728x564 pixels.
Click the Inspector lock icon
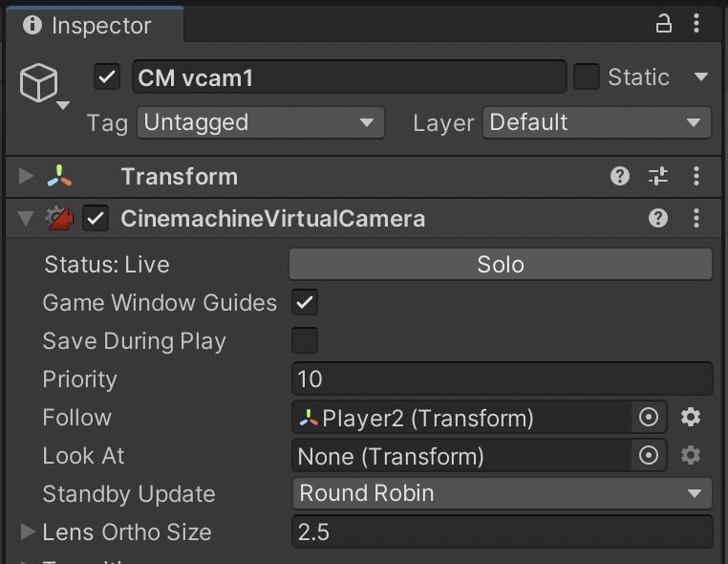[663, 24]
